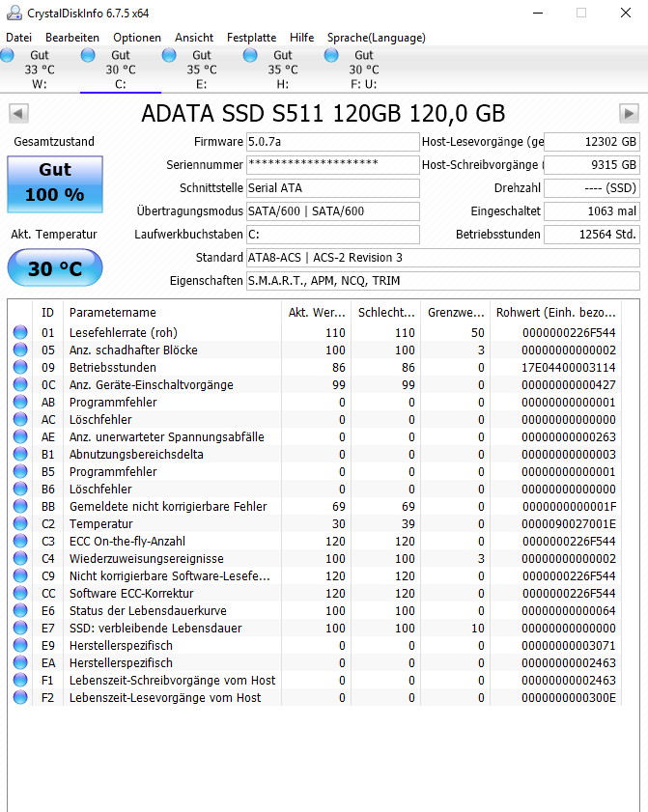Click the Rohwert column header
Image resolution: width=648 pixels, height=812 pixels.
(x=556, y=312)
